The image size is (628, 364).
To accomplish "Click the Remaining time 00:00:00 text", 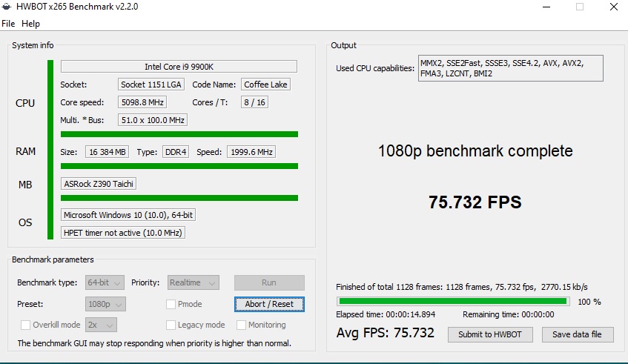I will 509,314.
